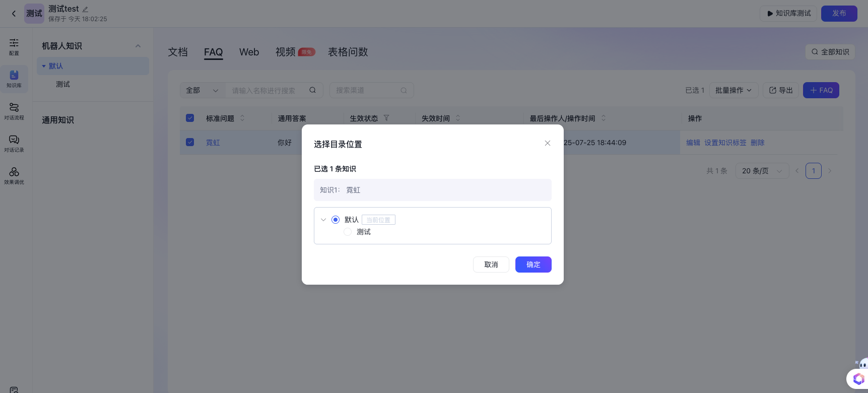Viewport: 868px width, 393px height.
Task: Select the 默认 directory radio button
Action: pos(336,220)
